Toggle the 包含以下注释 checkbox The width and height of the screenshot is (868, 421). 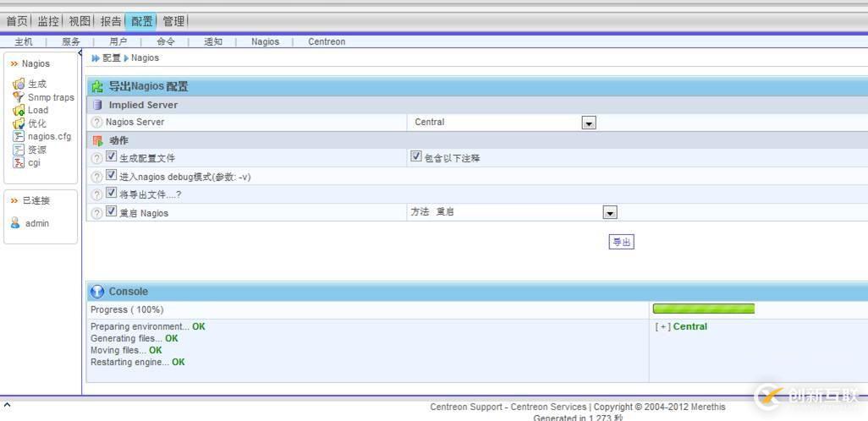click(416, 156)
